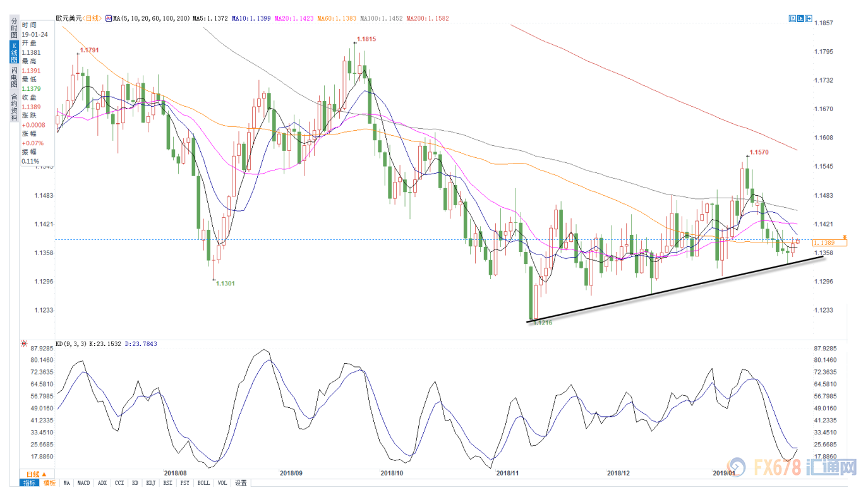Apply KD indicator button
The height and width of the screenshot is (490, 868).
[135, 483]
